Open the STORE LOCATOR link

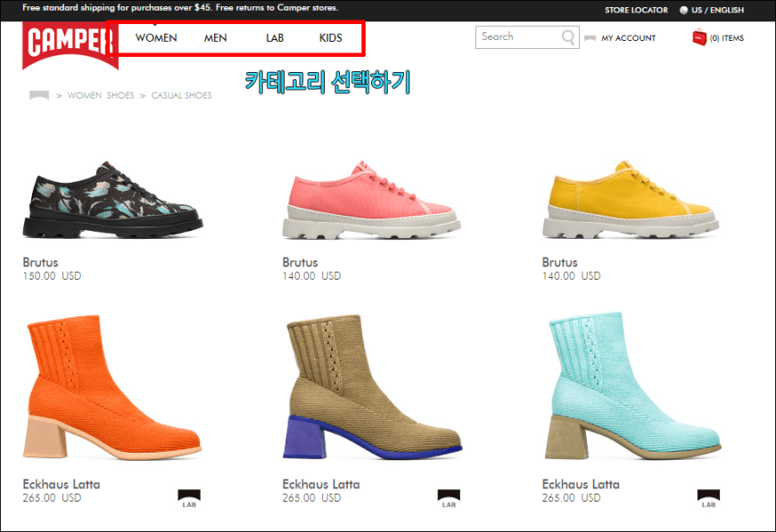[636, 10]
